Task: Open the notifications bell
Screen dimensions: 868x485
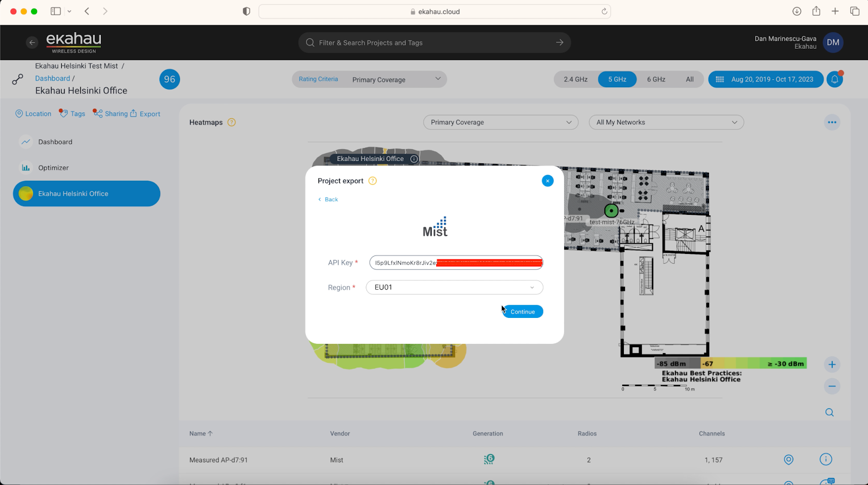Action: [x=835, y=79]
